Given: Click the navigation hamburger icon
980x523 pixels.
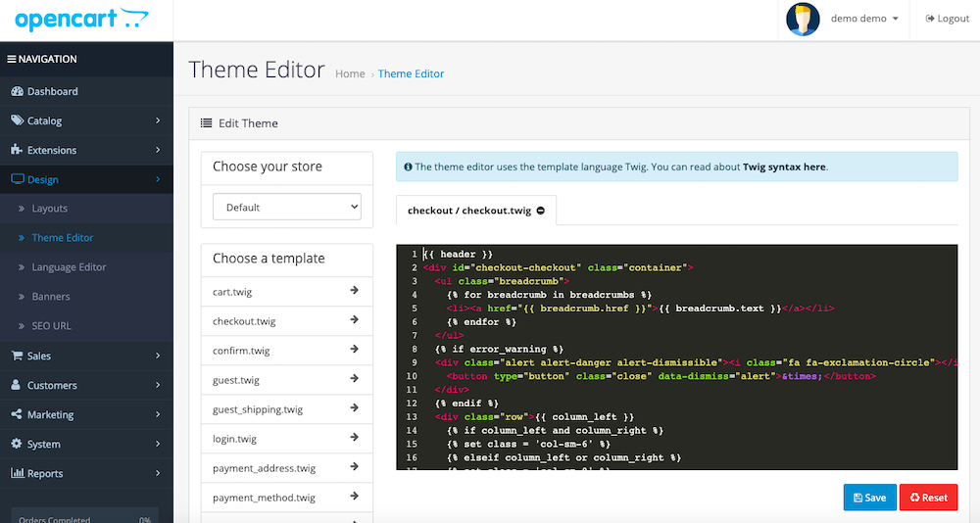Looking at the screenshot, I should (x=11, y=59).
